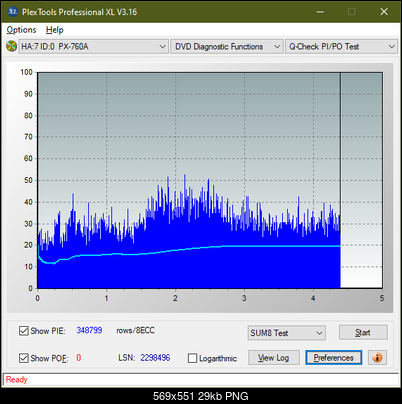Click the rows/8ECC label
The width and height of the screenshot is (402, 404).
point(135,330)
